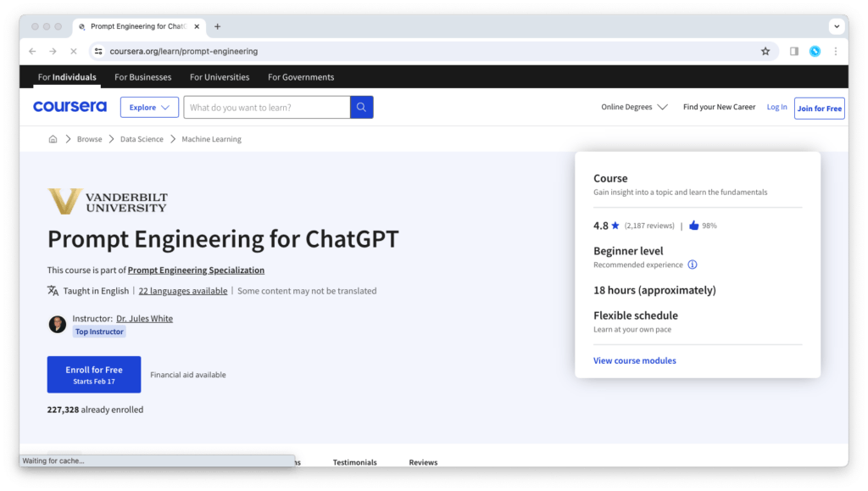Click the Enroll for Free button
The height and width of the screenshot is (491, 868).
[x=94, y=375]
